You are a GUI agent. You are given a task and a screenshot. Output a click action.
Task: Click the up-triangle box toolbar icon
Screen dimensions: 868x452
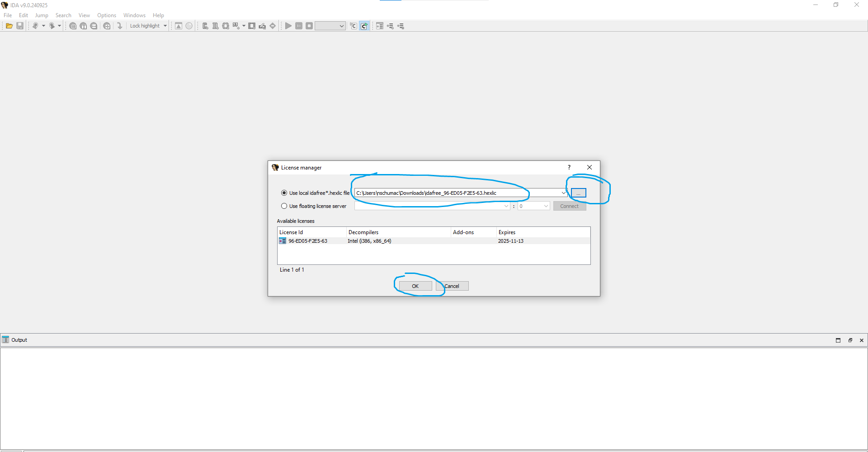pyautogui.click(x=179, y=26)
